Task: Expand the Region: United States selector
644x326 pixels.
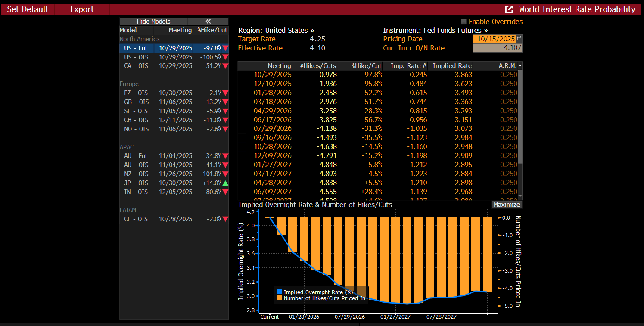Action: [276, 31]
